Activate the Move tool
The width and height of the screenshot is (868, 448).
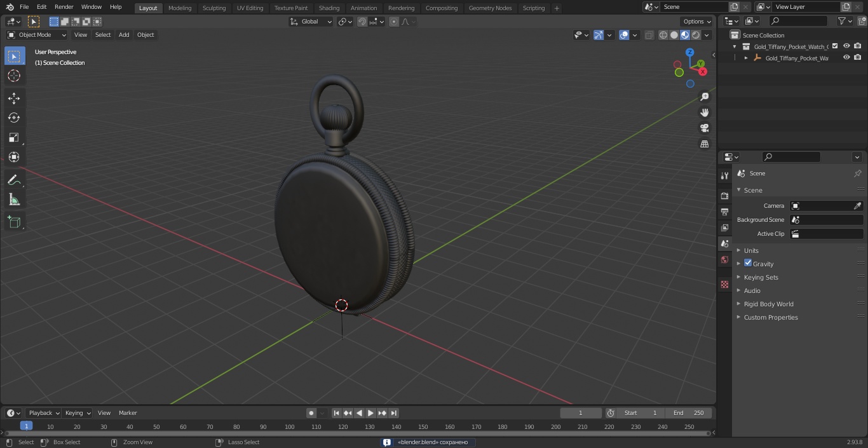coord(14,98)
